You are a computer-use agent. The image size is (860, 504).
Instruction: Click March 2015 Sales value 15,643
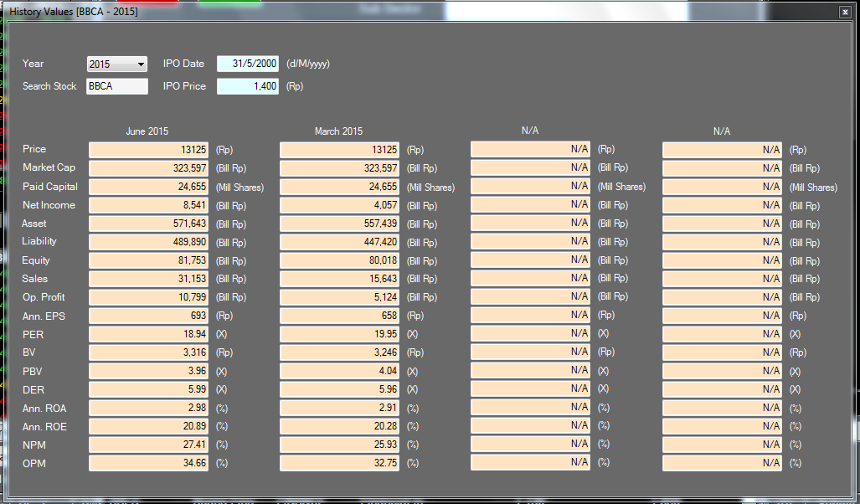point(339,279)
